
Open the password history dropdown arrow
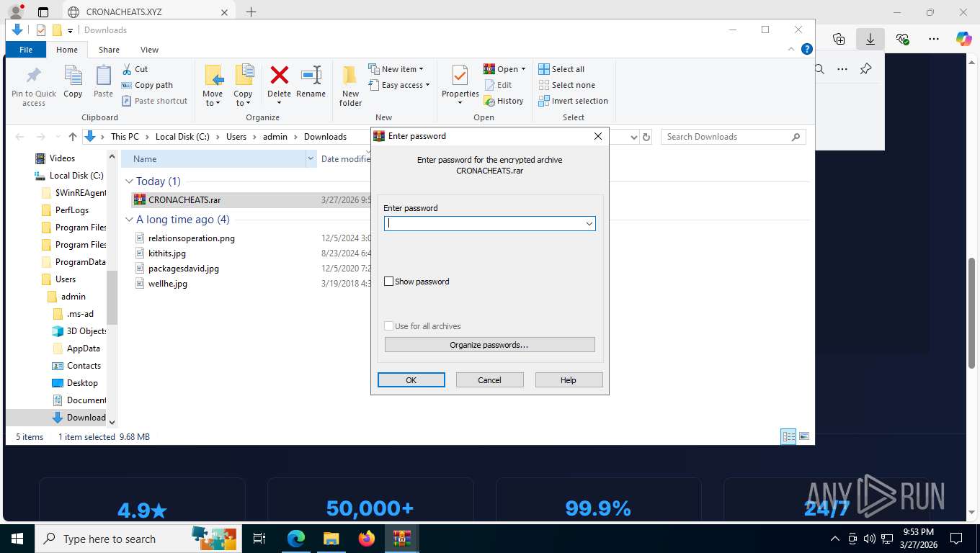589,224
